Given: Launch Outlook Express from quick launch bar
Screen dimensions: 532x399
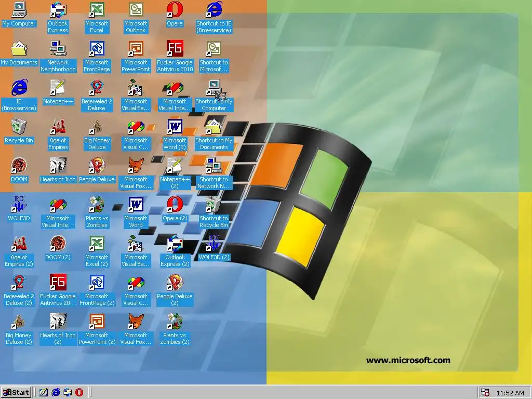Looking at the screenshot, I should point(68,393).
